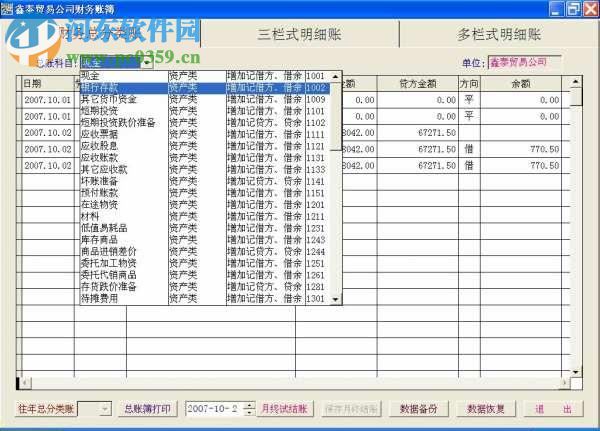Image resolution: width=600 pixels, height=431 pixels.
Task: Close the 鑫泰贸易公司财务账簿 window
Action: 590,9
